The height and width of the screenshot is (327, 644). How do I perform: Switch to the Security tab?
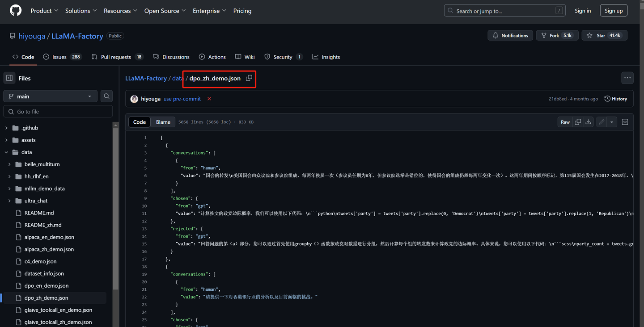(x=284, y=57)
